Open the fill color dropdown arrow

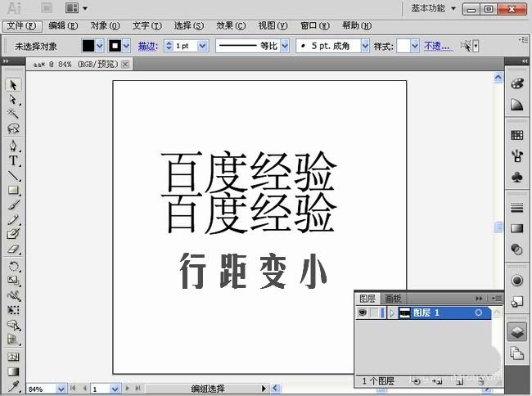coord(99,46)
